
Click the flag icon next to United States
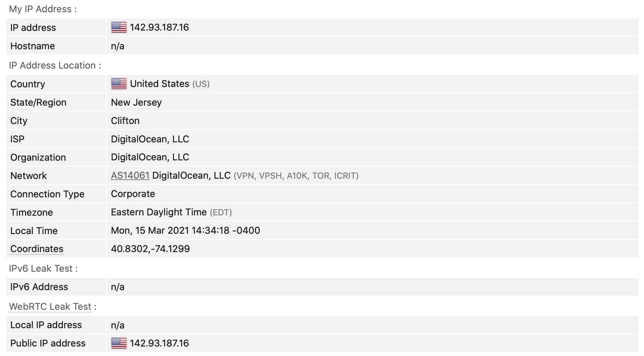[x=119, y=84]
